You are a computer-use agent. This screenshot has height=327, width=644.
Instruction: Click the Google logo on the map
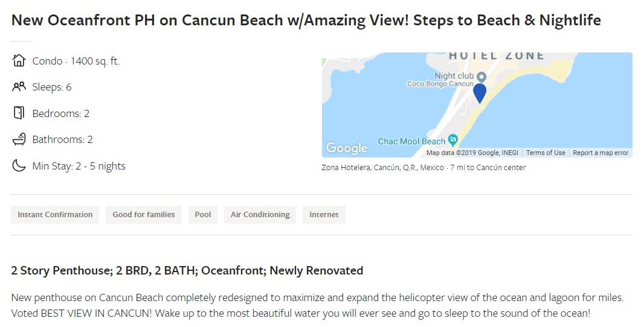(347, 148)
